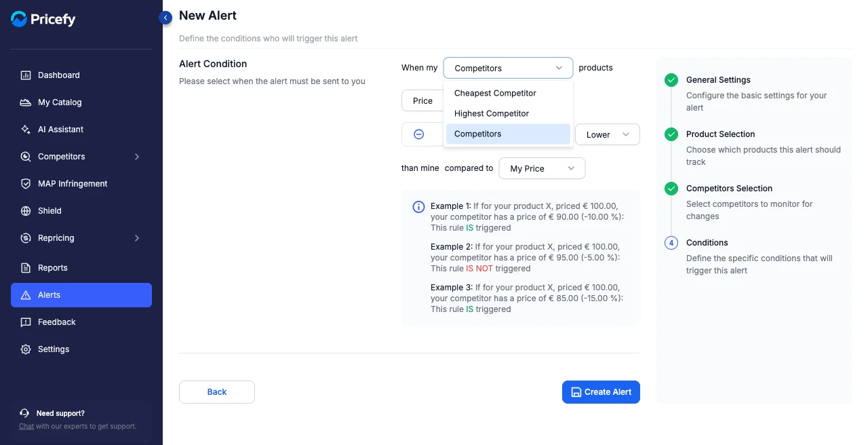Click the Feedback speech bubble icon
Image resolution: width=868 pixels, height=445 pixels.
coord(26,322)
